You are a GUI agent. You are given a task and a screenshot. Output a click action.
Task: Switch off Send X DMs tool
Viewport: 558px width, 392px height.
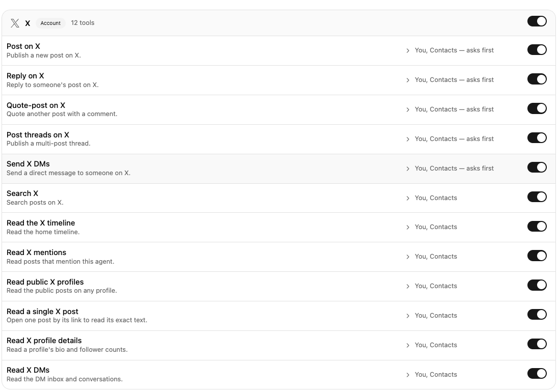point(537,167)
